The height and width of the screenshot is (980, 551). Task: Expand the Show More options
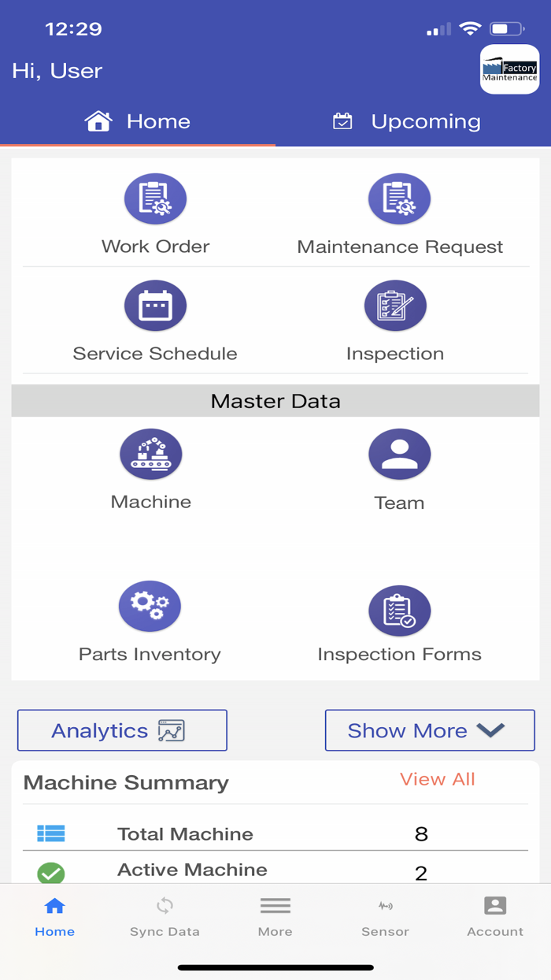click(x=429, y=730)
